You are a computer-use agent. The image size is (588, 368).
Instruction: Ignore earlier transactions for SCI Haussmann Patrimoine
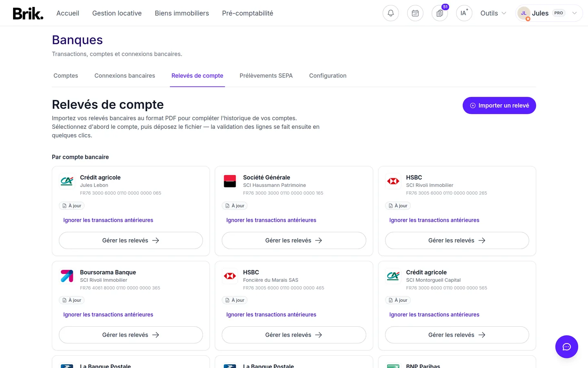pyautogui.click(x=271, y=220)
